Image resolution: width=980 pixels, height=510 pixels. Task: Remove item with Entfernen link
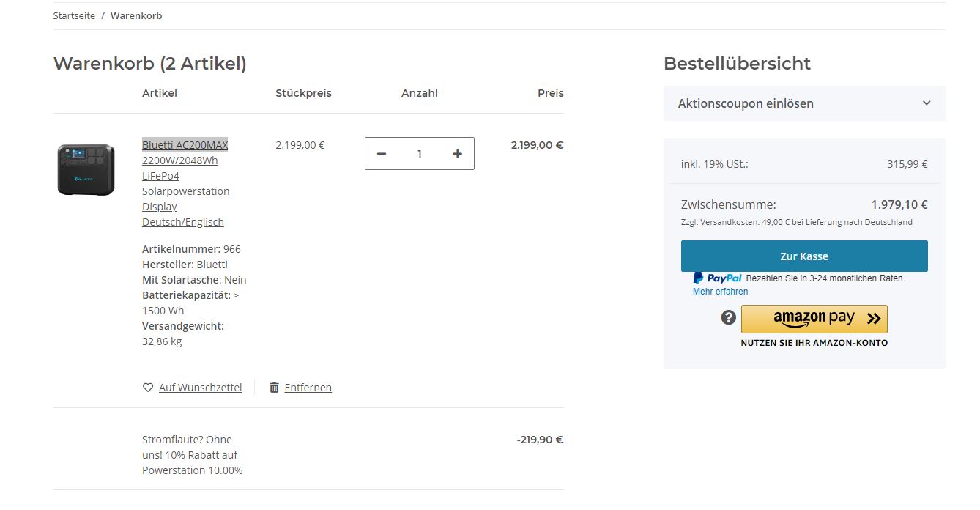coord(308,388)
